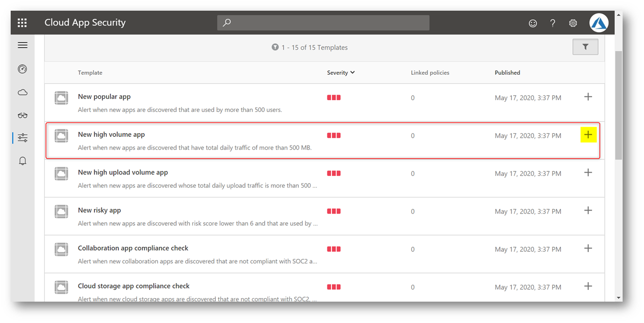The width and height of the screenshot is (644, 323).
Task: Click description mentioning more than 500 users
Action: point(180,110)
